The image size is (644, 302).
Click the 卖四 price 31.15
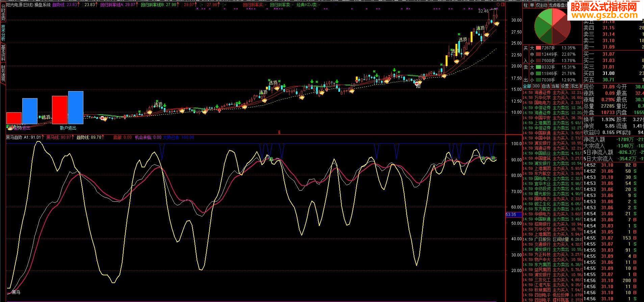click(x=608, y=28)
